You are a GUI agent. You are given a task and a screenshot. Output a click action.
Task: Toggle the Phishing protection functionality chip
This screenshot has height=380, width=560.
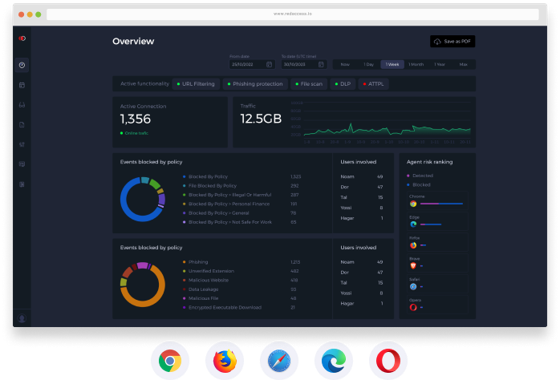255,84
